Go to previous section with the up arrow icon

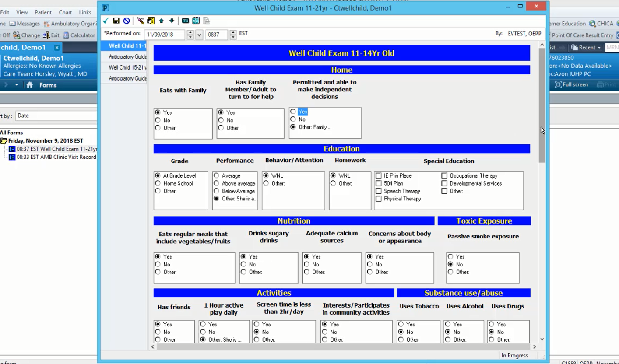click(161, 21)
